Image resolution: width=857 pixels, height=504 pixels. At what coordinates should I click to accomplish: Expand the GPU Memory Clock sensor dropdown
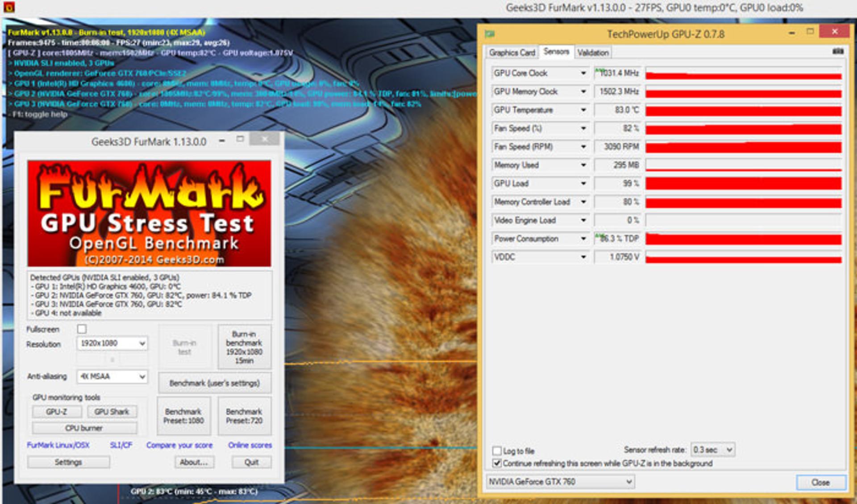tap(583, 91)
